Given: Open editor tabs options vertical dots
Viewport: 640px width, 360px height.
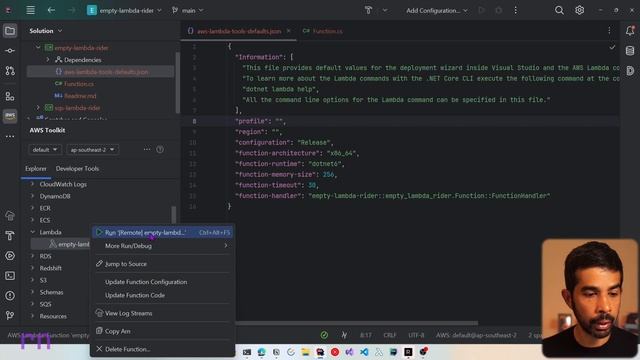Looking at the screenshot, I should tap(609, 31).
